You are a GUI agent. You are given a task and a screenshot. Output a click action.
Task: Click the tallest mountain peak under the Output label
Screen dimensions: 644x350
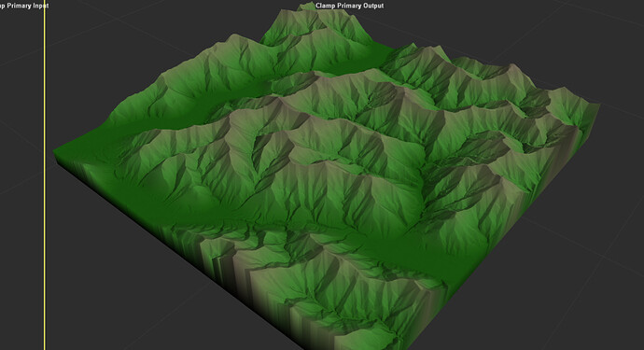click(x=307, y=7)
